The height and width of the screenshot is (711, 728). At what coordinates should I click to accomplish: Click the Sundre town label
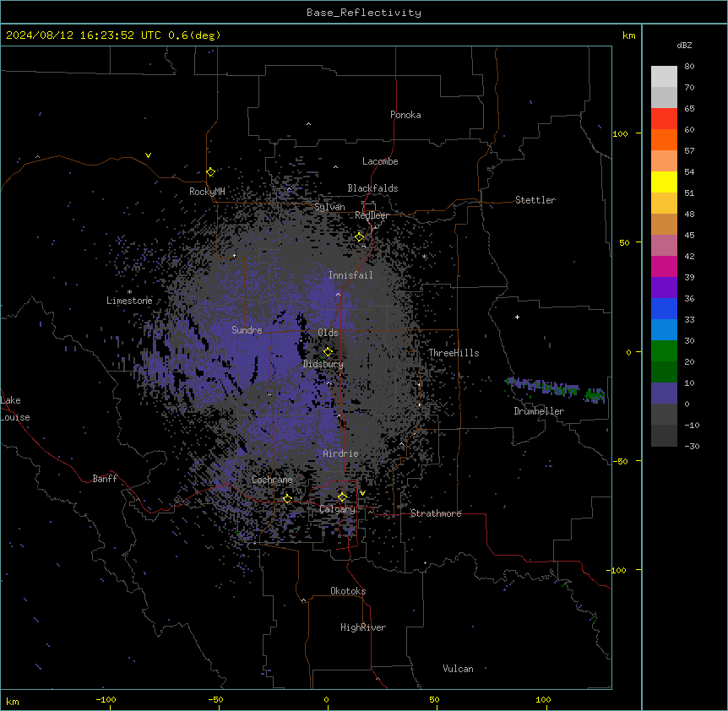(247, 330)
